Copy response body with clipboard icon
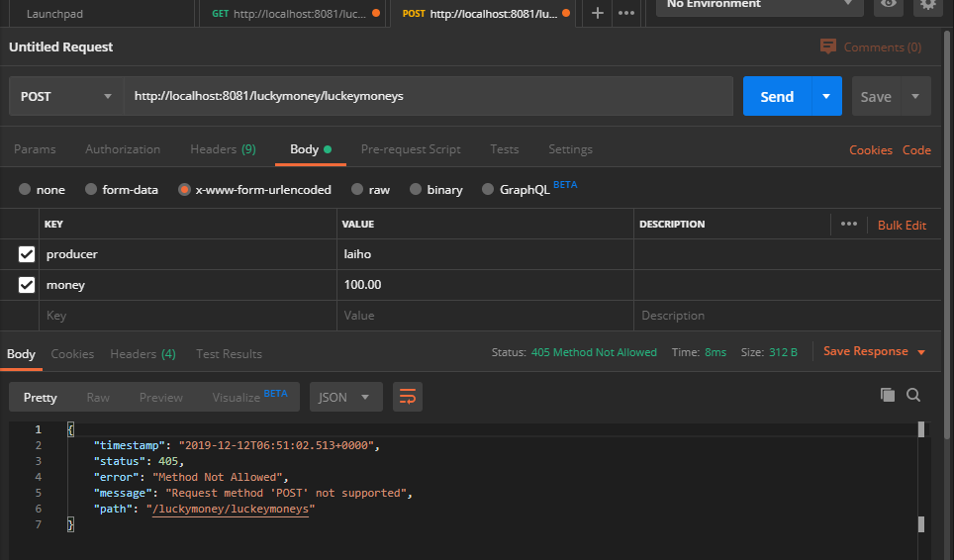 (888, 395)
